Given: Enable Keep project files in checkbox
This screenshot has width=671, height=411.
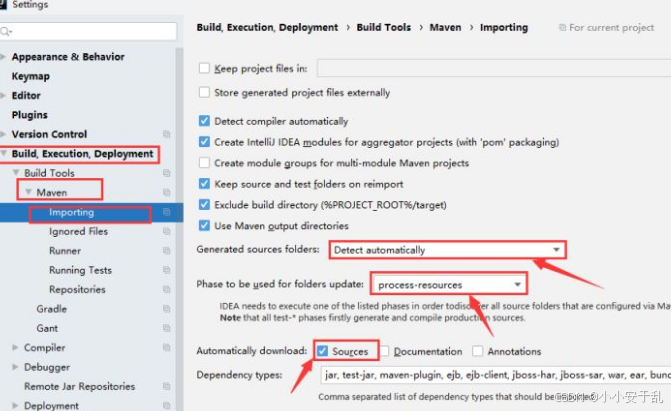Looking at the screenshot, I should coord(204,68).
